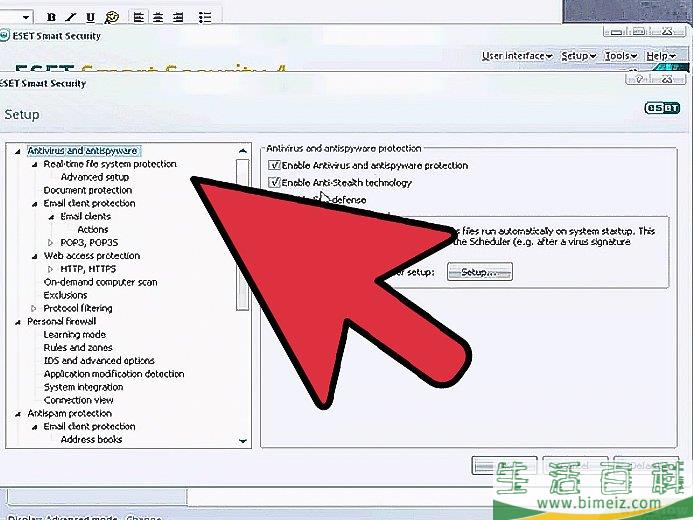
Task: Open the User interface menu
Action: pyautogui.click(x=517, y=56)
